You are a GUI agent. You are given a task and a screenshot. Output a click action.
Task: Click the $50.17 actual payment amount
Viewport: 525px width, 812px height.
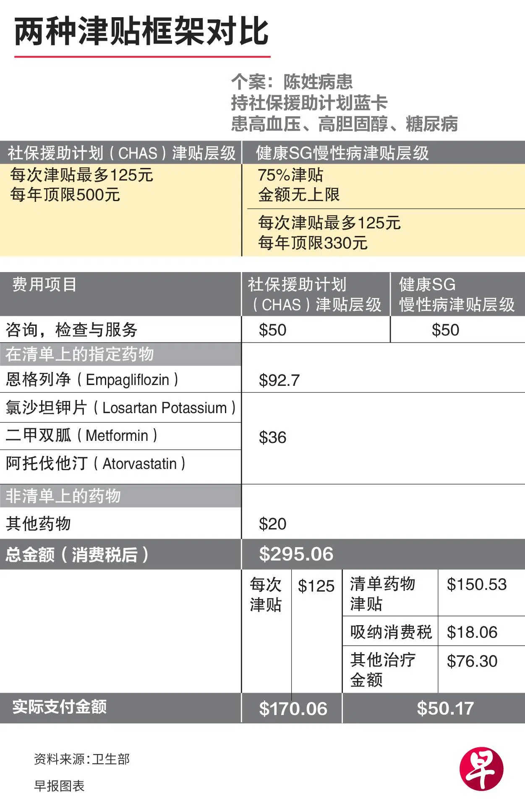[x=445, y=709]
